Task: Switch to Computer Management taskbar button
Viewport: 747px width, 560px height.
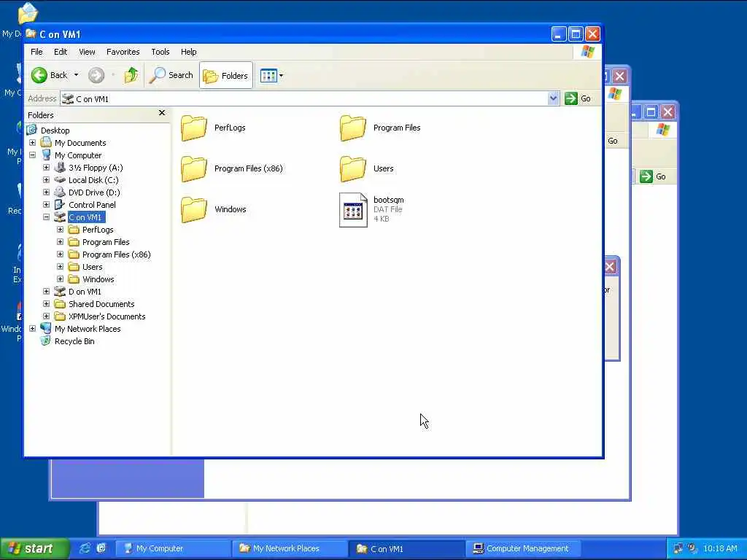Action: [522, 548]
